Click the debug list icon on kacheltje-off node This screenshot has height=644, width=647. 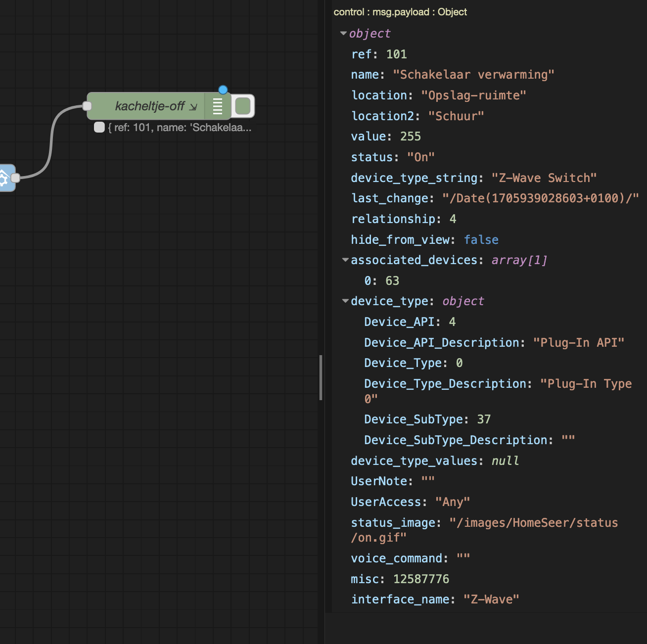217,106
